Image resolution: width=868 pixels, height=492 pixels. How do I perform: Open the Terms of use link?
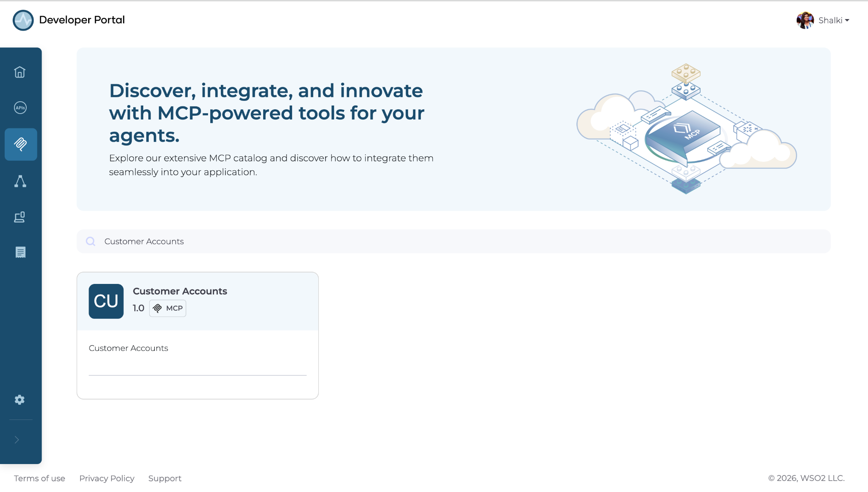(x=39, y=478)
